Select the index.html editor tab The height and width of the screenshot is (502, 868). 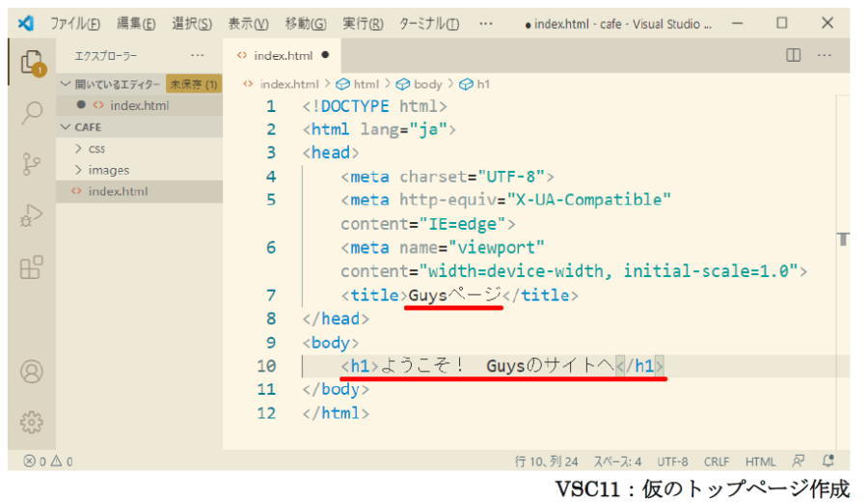coord(283,55)
